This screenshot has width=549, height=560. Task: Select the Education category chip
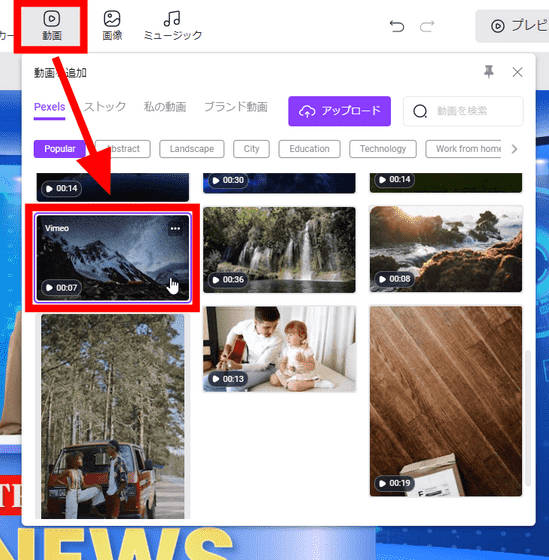pos(309,149)
